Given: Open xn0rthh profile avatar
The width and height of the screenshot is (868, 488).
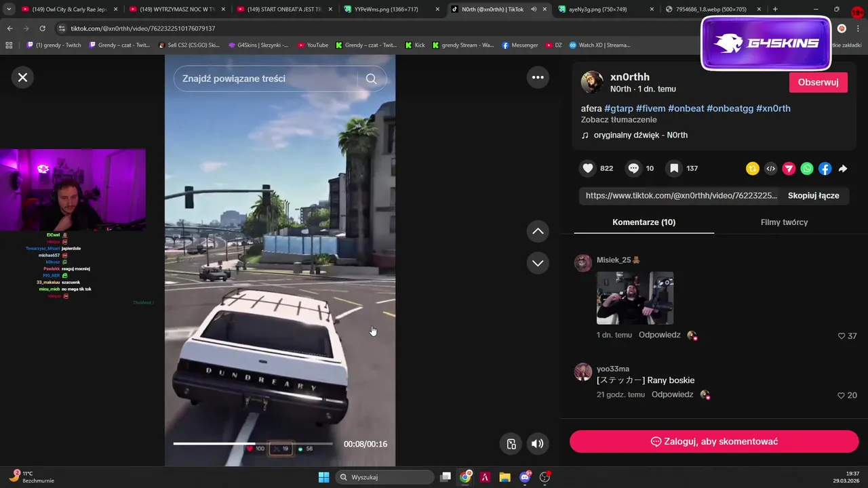Looking at the screenshot, I should click(x=592, y=82).
